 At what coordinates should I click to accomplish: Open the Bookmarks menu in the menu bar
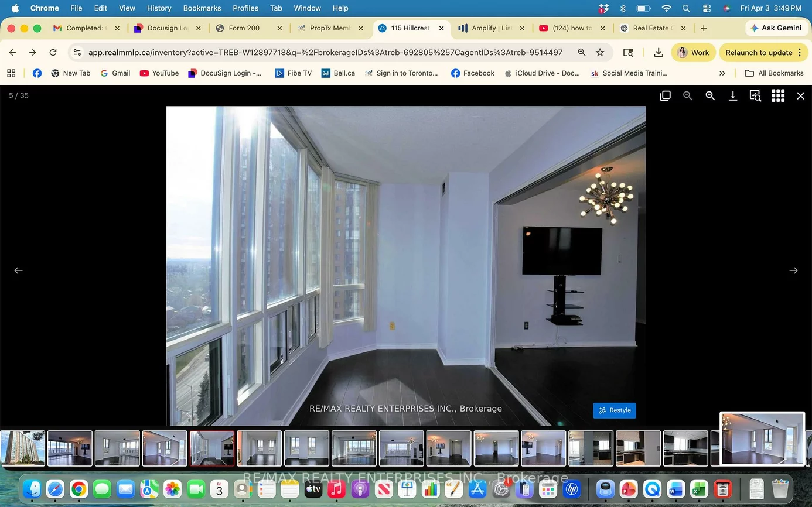[202, 8]
